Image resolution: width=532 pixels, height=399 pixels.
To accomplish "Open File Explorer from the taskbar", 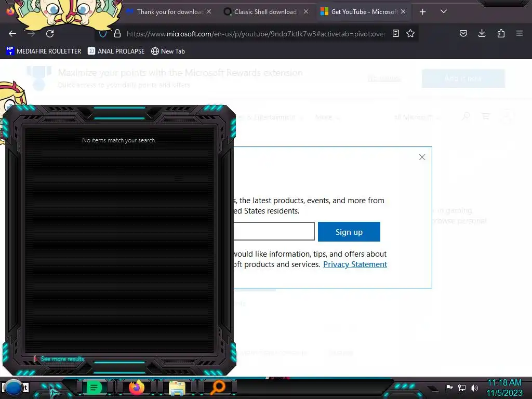I will [x=177, y=388].
